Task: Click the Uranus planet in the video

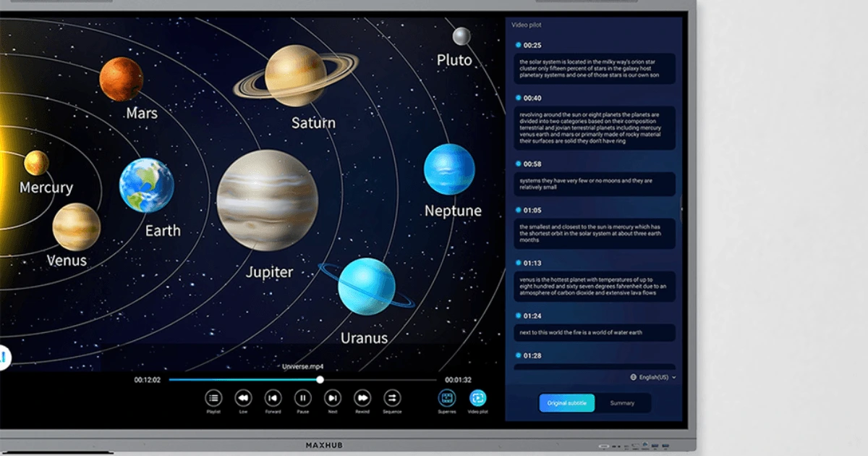Action: (x=367, y=286)
